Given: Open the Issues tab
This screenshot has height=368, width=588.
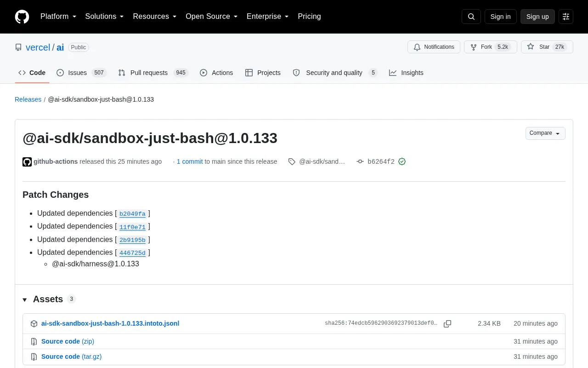Looking at the screenshot, I should (x=82, y=73).
